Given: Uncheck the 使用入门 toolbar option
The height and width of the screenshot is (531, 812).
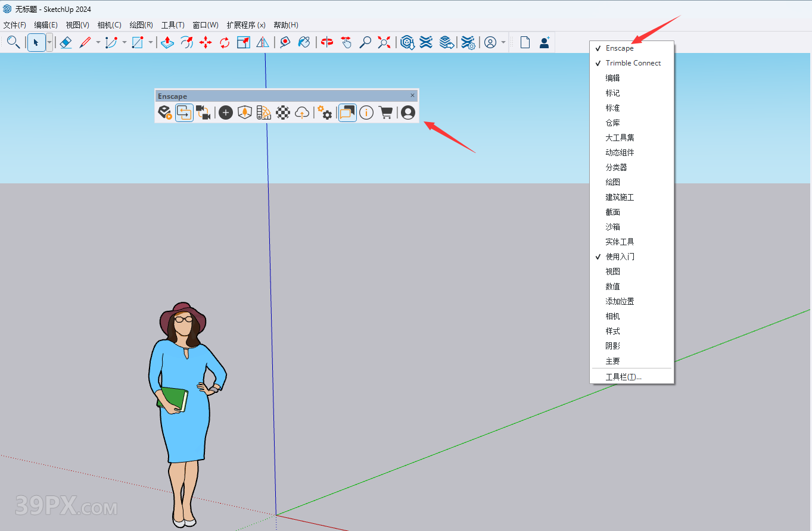Looking at the screenshot, I should point(620,257).
